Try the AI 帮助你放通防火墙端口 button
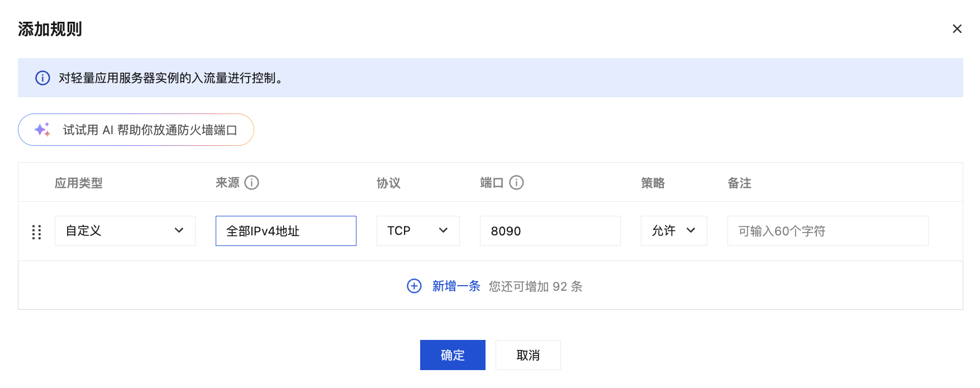Screen dimensions: 980x388 [136, 130]
